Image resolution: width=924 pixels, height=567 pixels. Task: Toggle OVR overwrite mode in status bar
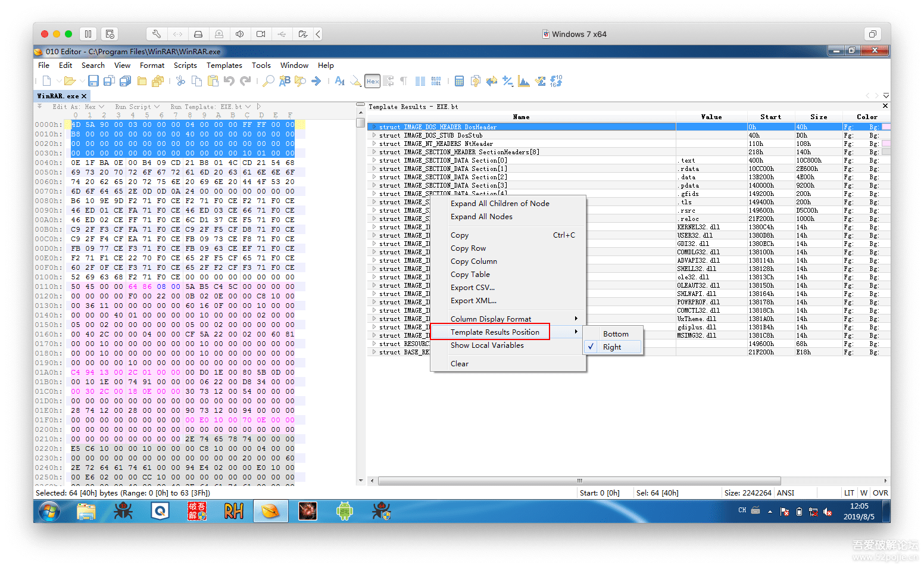point(880,493)
